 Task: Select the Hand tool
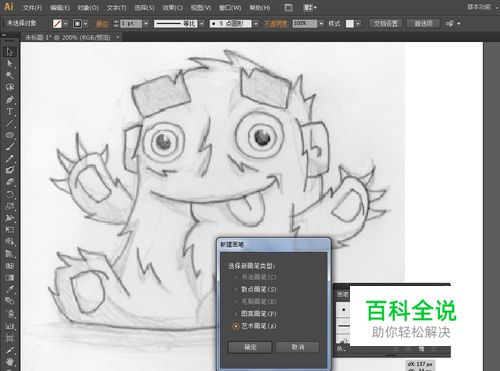(10, 361)
